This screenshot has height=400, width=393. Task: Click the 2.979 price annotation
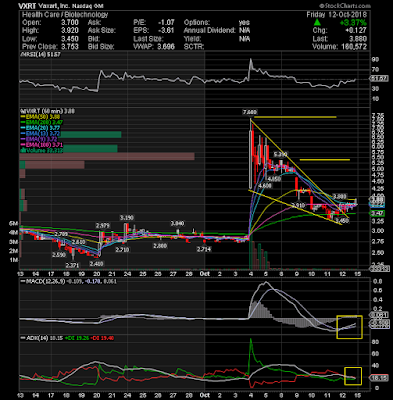(103, 226)
